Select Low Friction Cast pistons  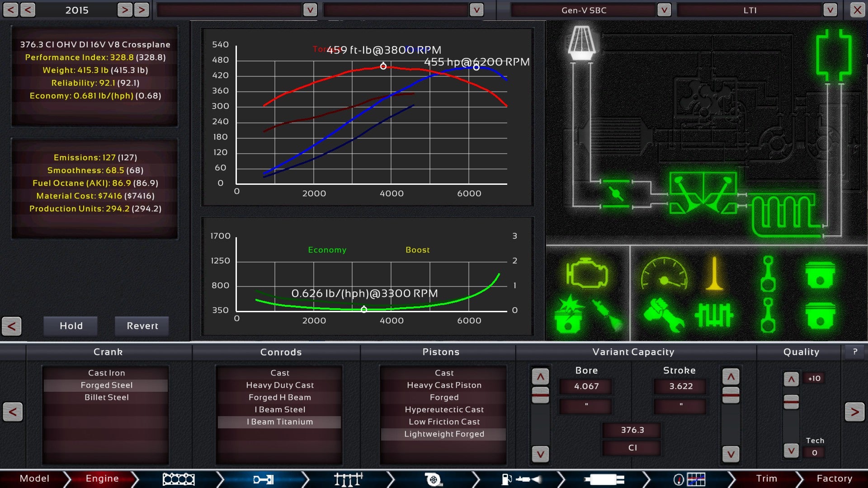pyautogui.click(x=444, y=422)
